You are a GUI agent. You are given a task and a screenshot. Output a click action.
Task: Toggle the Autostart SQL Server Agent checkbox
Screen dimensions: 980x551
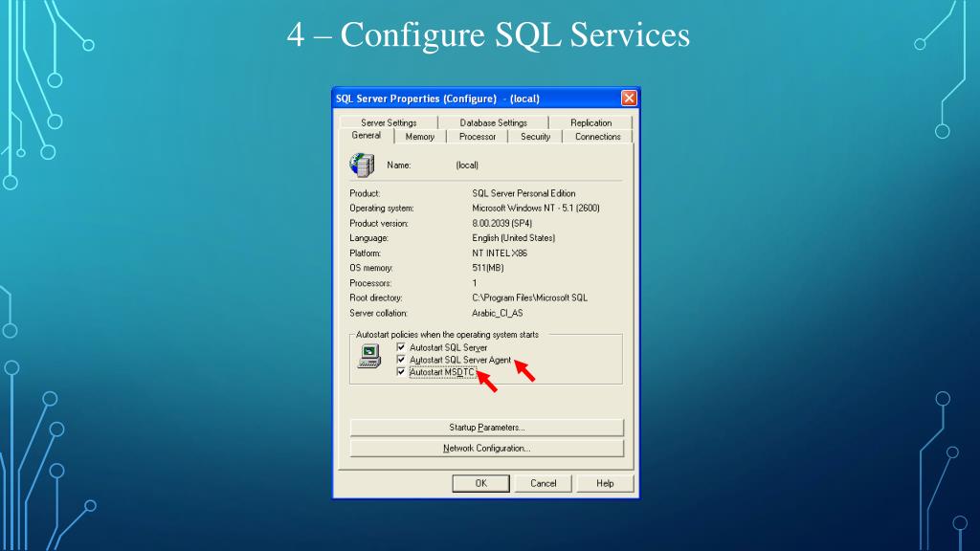pos(401,360)
